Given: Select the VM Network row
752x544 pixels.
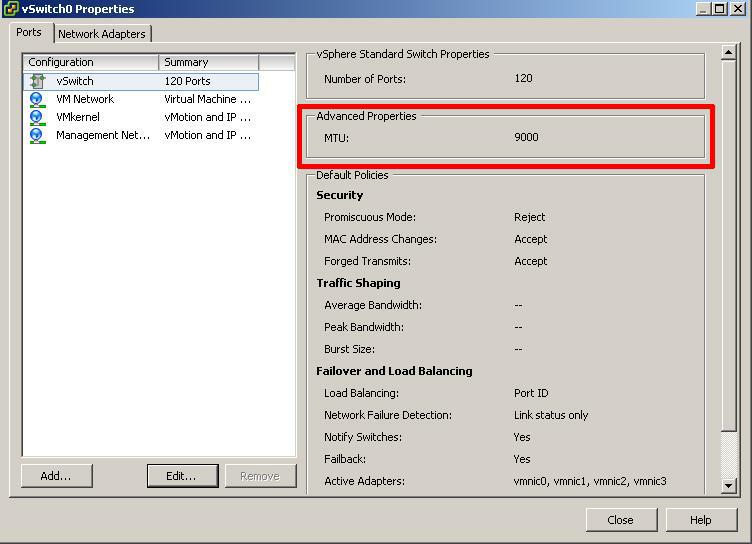Looking at the screenshot, I should (141, 99).
